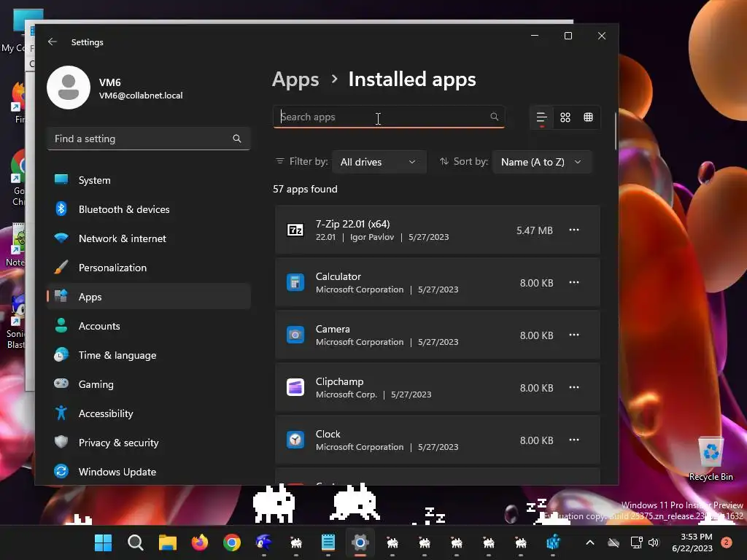Image resolution: width=747 pixels, height=560 pixels.
Task: Click the VM6@collabnet.local account email
Action: tap(141, 96)
